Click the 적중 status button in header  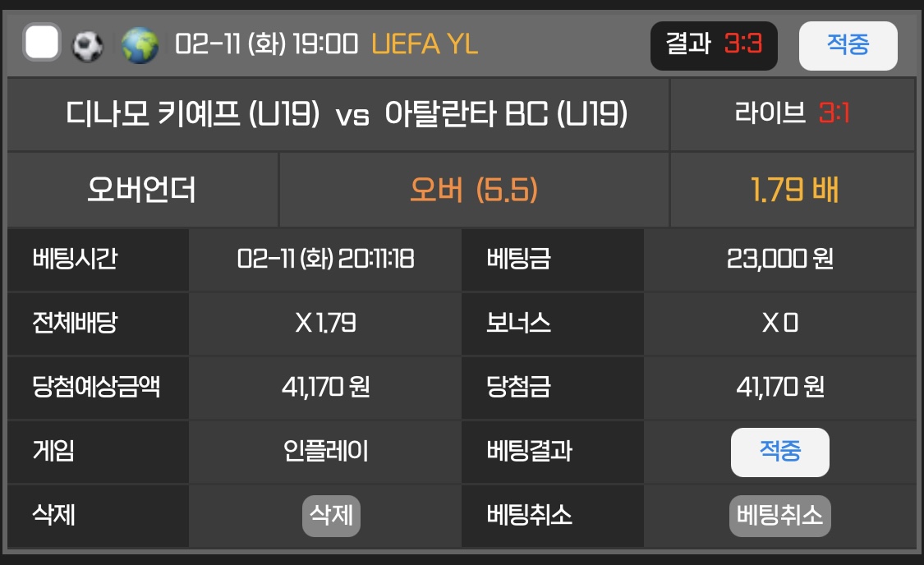(x=848, y=45)
